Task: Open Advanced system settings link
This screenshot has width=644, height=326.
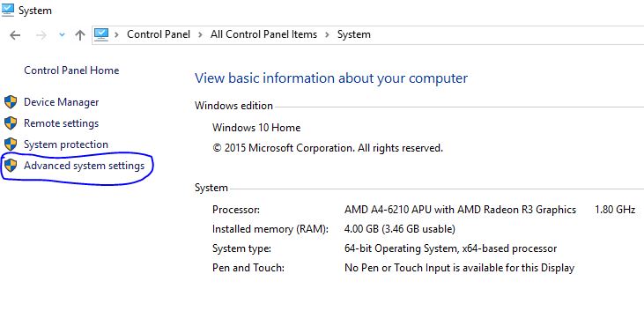Action: click(x=85, y=166)
